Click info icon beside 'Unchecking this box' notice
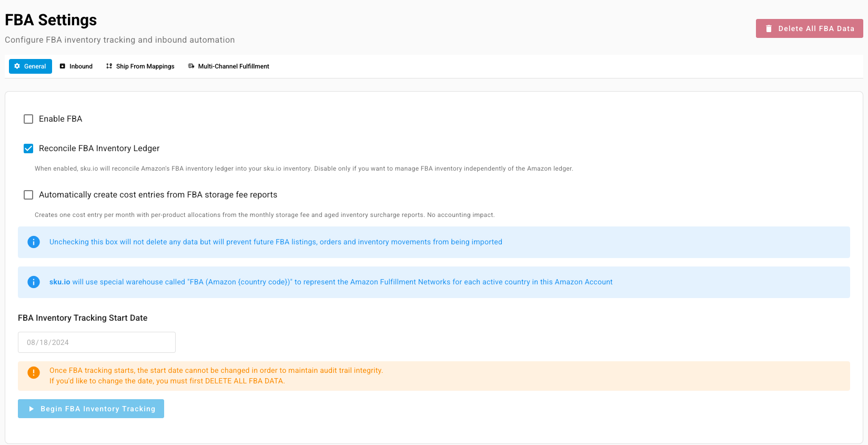 (34, 242)
